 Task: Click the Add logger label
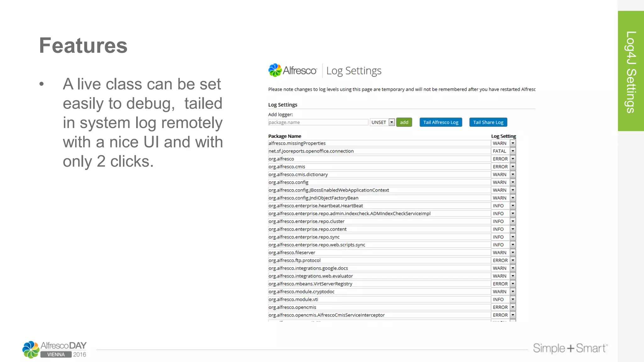[280, 114]
